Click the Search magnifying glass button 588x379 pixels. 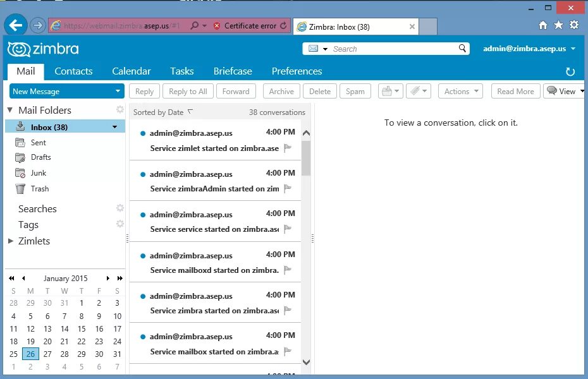click(x=462, y=48)
